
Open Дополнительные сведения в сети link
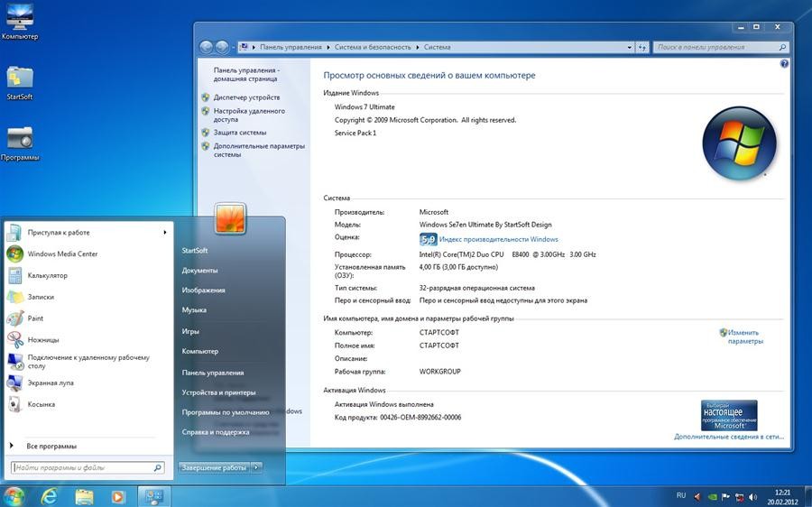click(729, 437)
